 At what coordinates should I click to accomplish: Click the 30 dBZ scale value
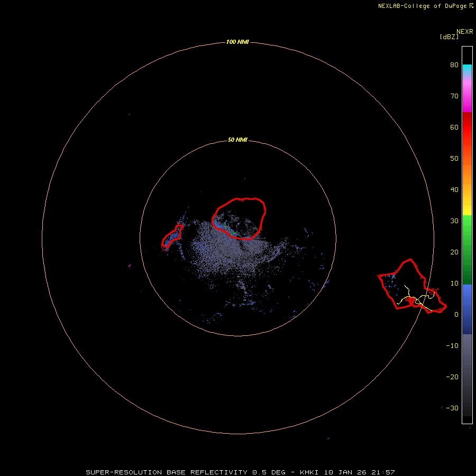coord(454,221)
